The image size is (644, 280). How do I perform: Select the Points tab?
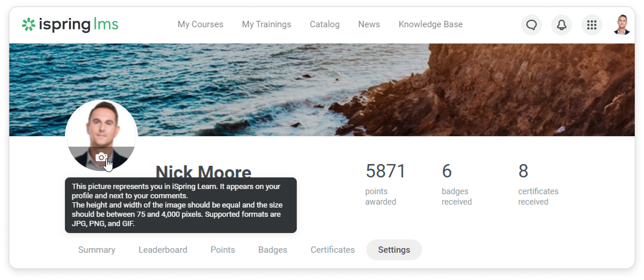[x=223, y=250]
